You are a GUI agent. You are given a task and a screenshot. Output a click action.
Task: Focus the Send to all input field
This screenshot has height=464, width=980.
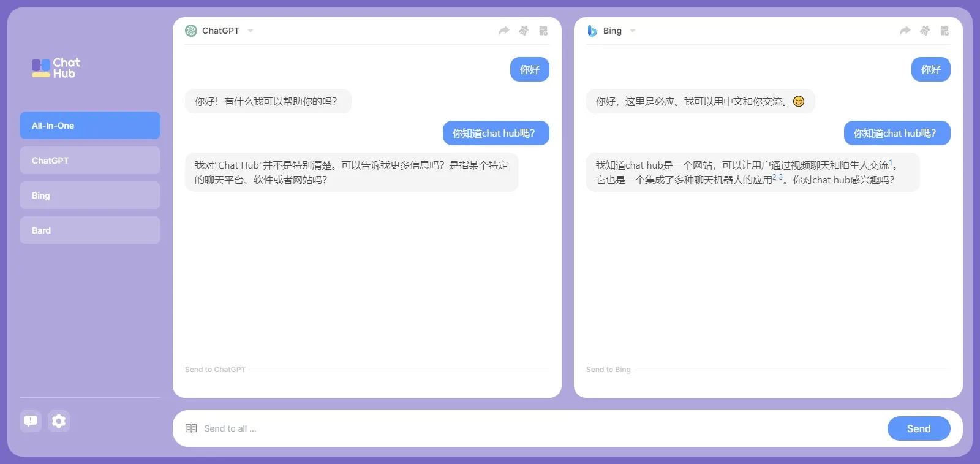(542, 428)
